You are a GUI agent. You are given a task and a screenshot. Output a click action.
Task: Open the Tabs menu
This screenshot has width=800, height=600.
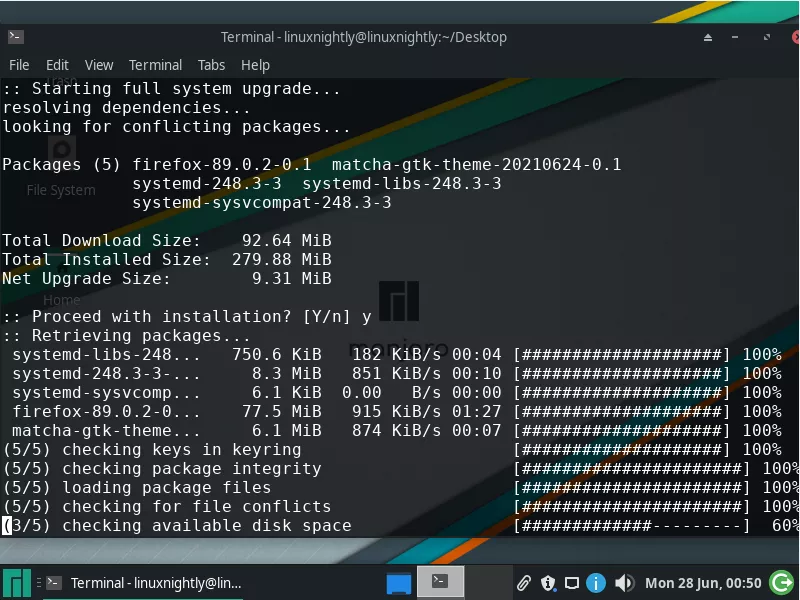click(x=211, y=65)
